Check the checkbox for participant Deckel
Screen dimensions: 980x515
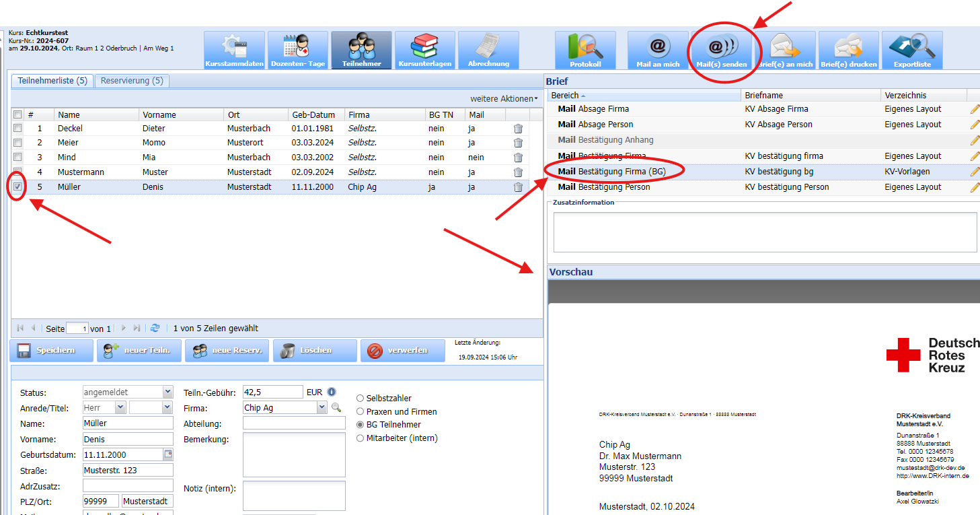pos(18,128)
